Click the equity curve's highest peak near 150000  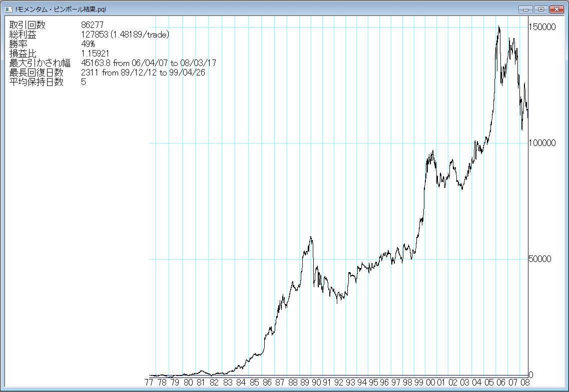(498, 27)
